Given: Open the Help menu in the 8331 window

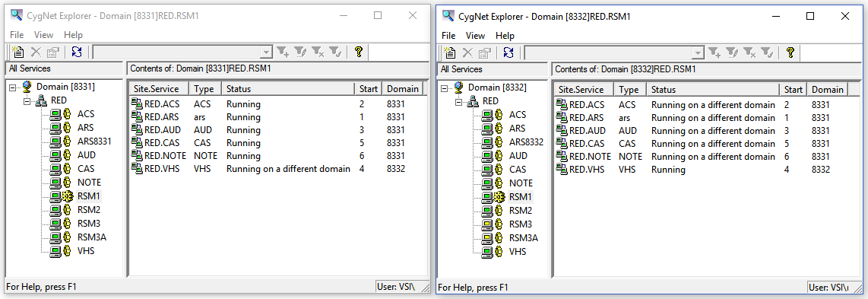Looking at the screenshot, I should [x=73, y=35].
